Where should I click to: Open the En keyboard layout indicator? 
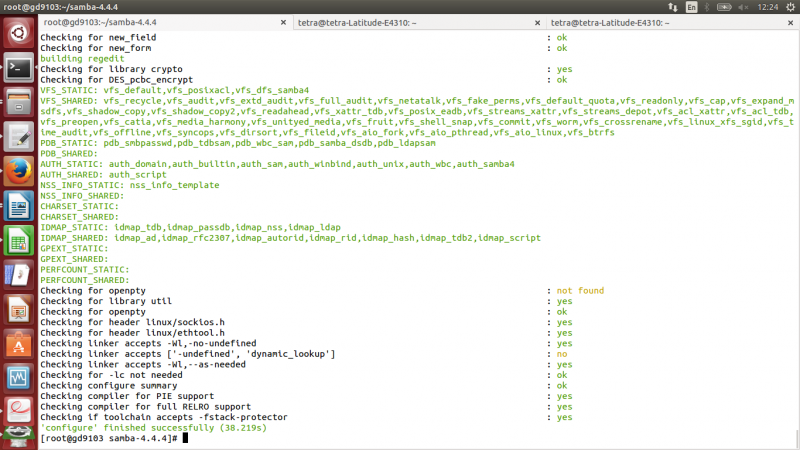pos(691,7)
